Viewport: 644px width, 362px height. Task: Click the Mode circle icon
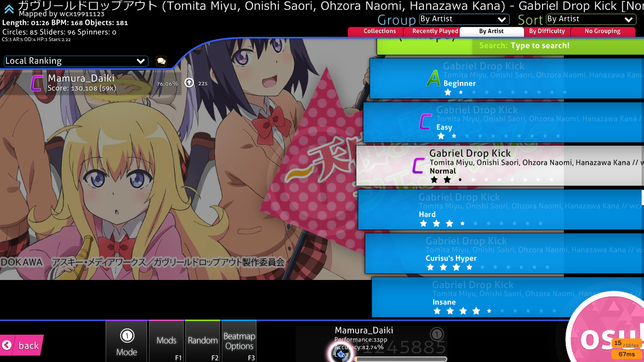(x=127, y=336)
